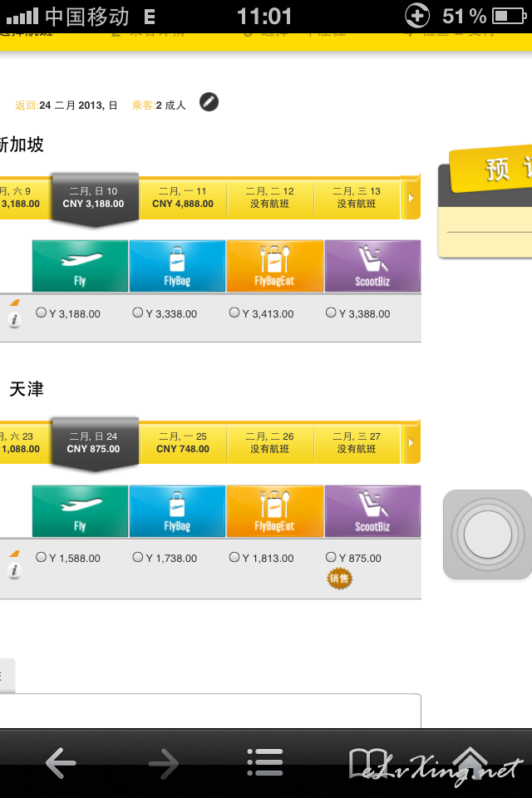
Task: Select FlyBag fare type for Tianjin flight
Action: pyautogui.click(x=177, y=511)
